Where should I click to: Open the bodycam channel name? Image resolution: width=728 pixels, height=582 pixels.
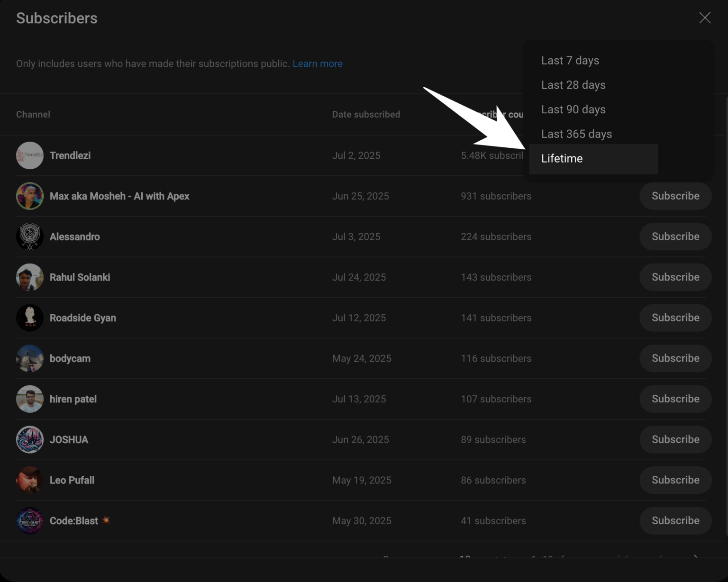click(70, 358)
